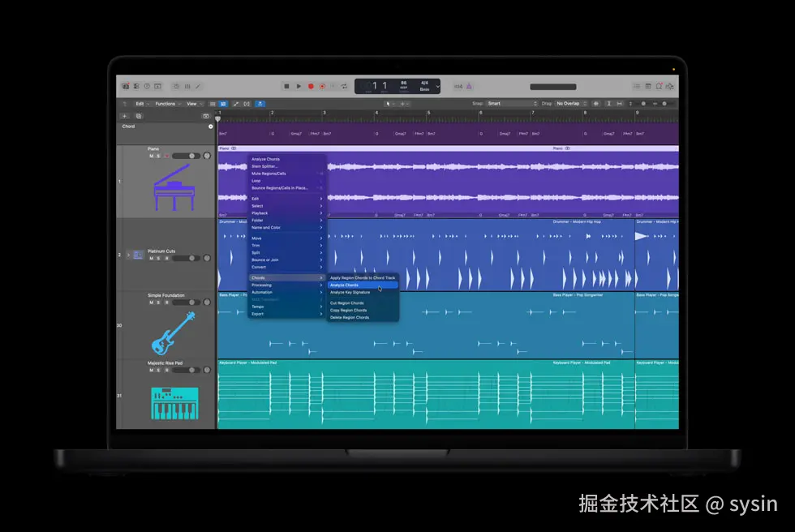Toggle the blue Catch playhead button
Viewport: 795px width, 532px height.
pyautogui.click(x=260, y=104)
